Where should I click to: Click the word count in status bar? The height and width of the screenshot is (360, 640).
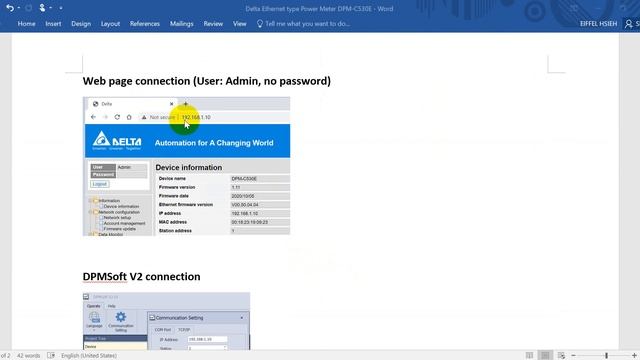[29, 356]
